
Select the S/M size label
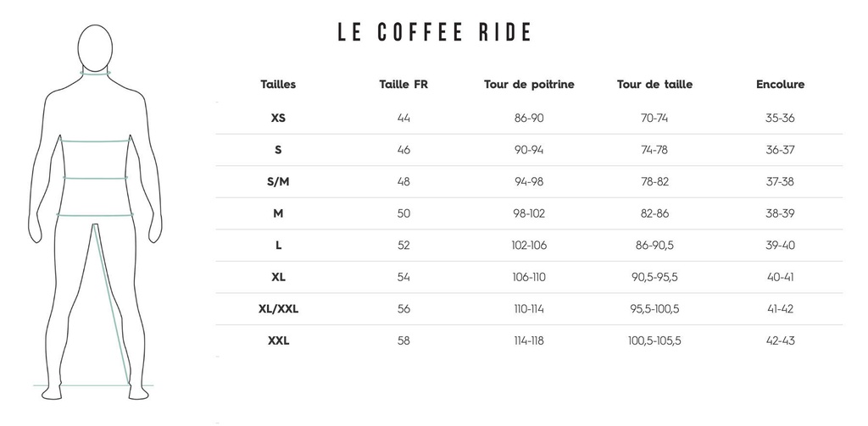(278, 182)
